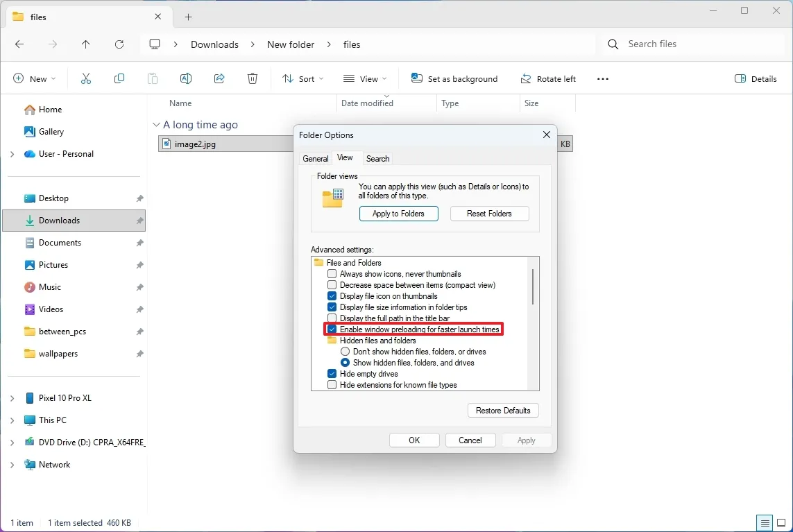Click the Restore Defaults button

503,411
